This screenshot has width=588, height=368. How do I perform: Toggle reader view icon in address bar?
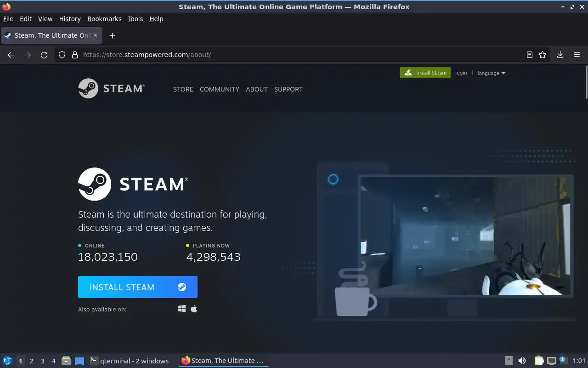[x=529, y=55]
